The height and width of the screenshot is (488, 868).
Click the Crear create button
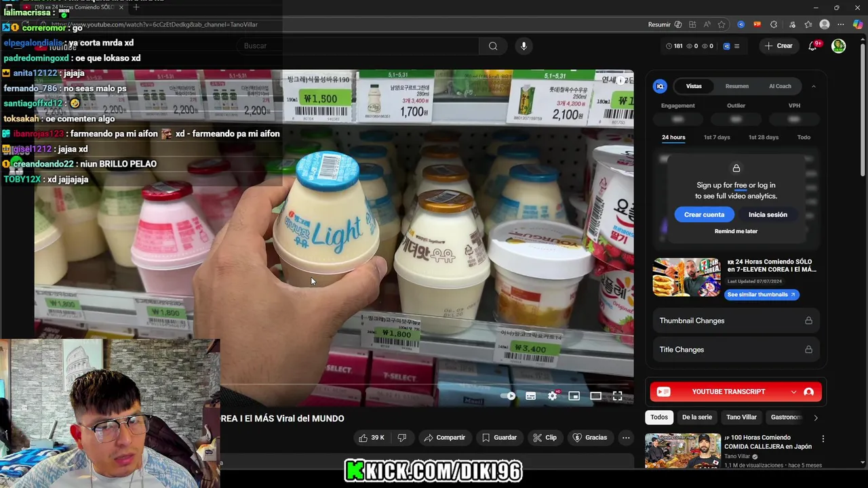[778, 46]
